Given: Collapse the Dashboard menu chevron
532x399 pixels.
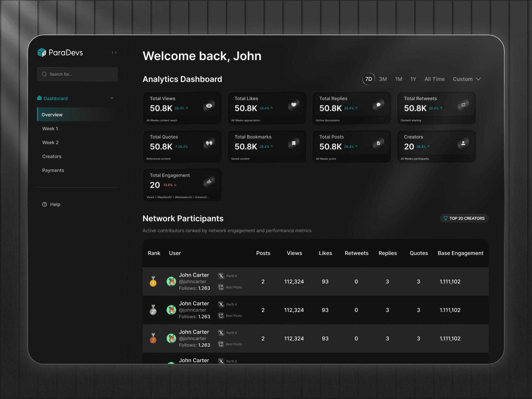Looking at the screenshot, I should pos(112,98).
